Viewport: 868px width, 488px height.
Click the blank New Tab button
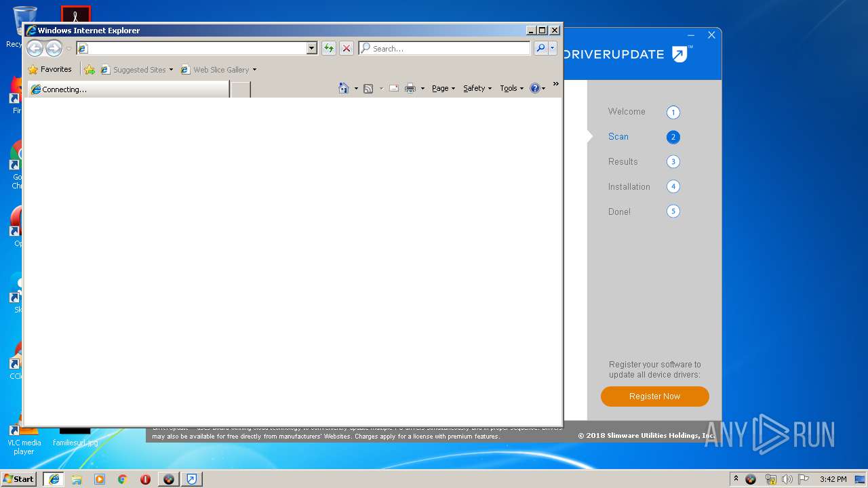241,89
